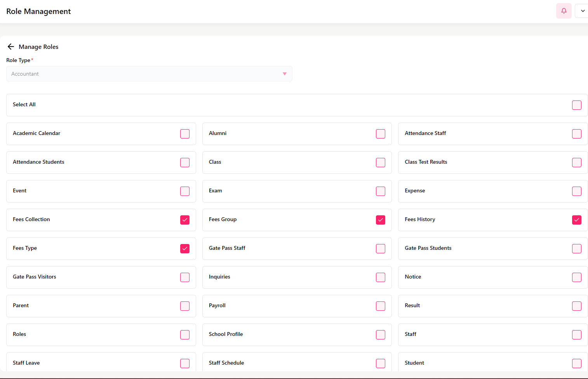Uncheck the Fees Collection checkbox
This screenshot has width=588, height=379.
tap(185, 220)
